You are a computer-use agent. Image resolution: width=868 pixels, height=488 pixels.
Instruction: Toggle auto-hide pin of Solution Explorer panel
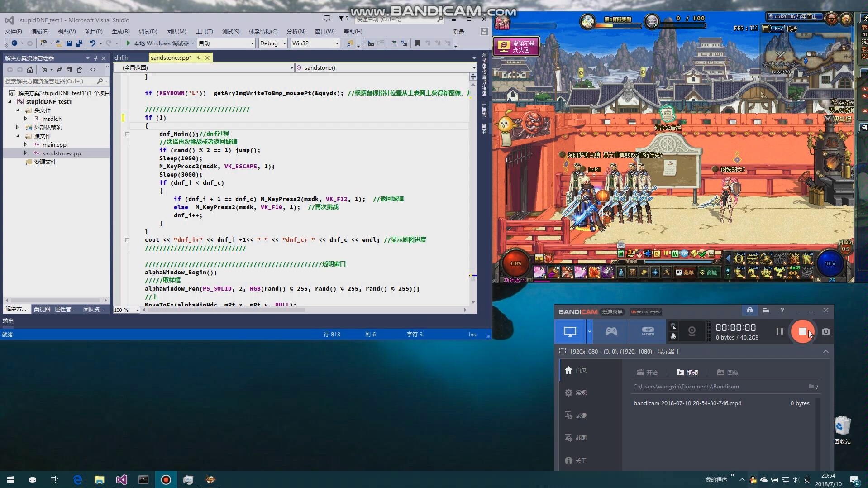pos(95,58)
